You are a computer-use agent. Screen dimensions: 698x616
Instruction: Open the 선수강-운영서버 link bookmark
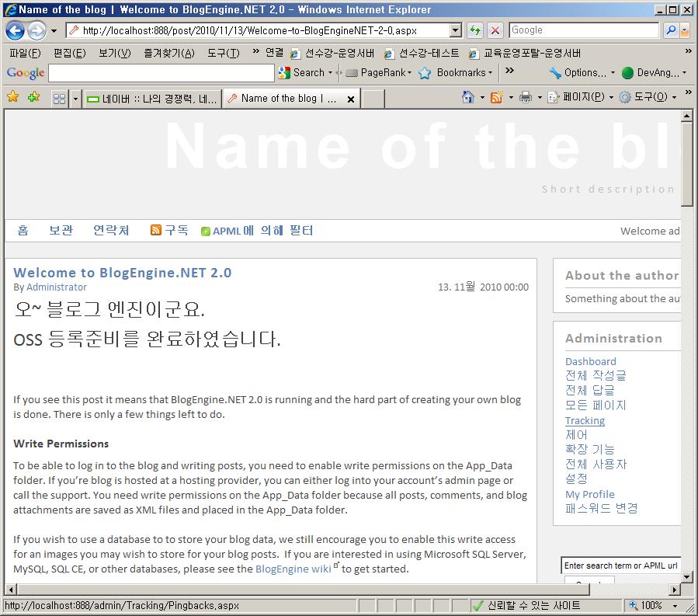tap(332, 54)
